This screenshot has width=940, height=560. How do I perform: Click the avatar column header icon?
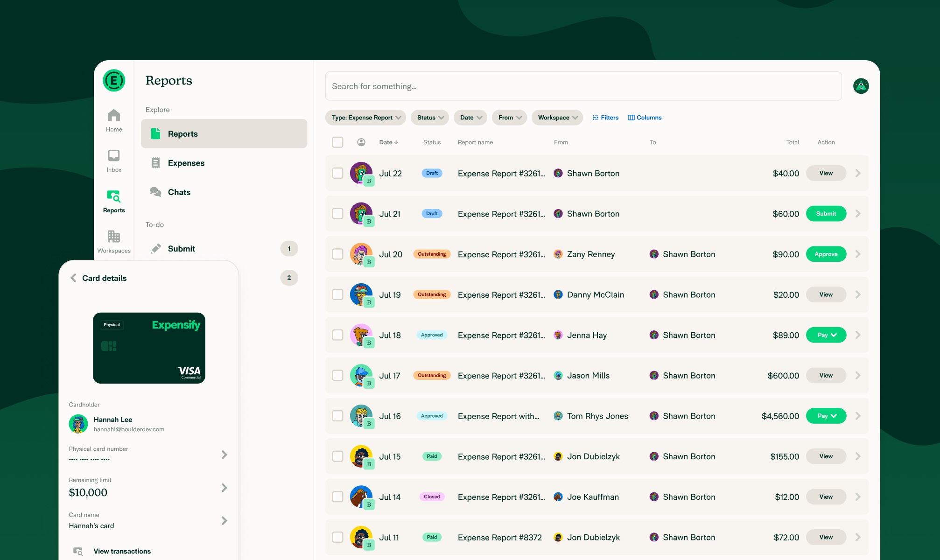(361, 142)
